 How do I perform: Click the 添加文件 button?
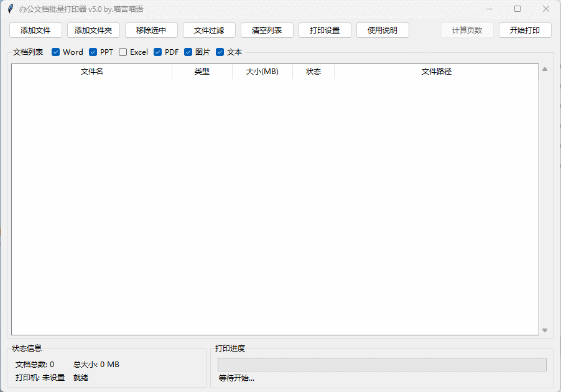pos(35,30)
